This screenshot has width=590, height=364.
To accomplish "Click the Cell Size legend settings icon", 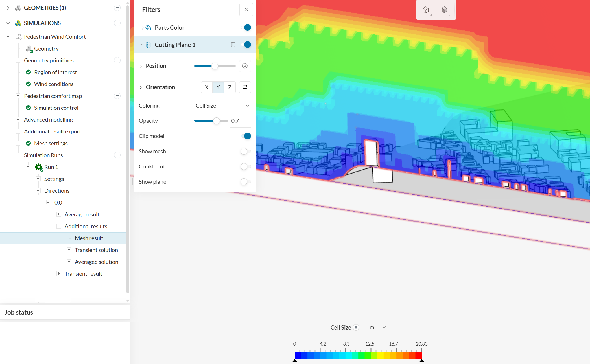I will [x=356, y=328].
